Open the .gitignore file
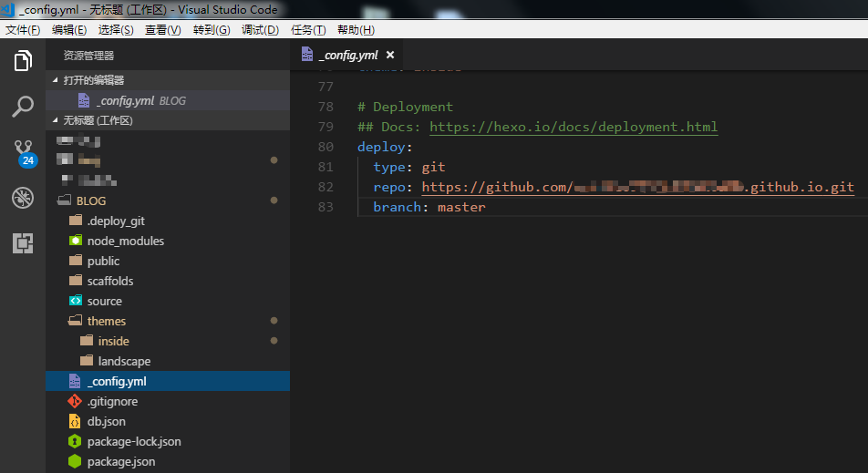This screenshot has height=473, width=868. point(168,401)
